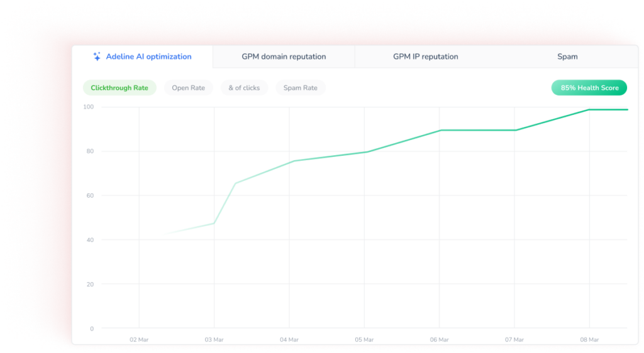Click the 60 value on the y-axis
Screen dimensions: 644x353
pos(89,195)
